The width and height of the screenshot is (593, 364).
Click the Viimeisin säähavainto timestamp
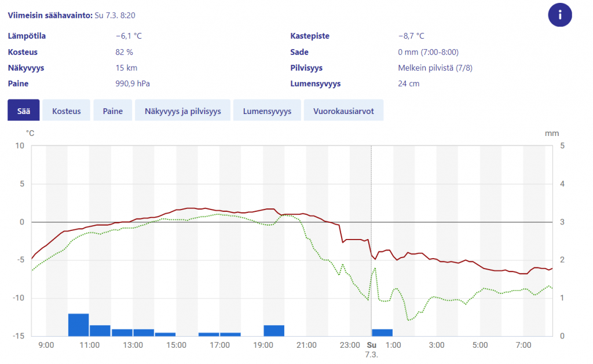pyautogui.click(x=115, y=16)
